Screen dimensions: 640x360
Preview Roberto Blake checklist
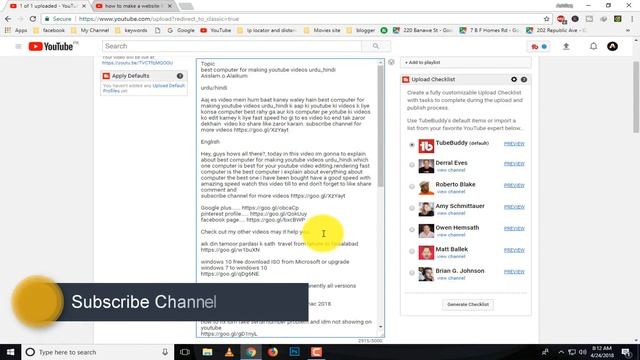pyautogui.click(x=514, y=186)
